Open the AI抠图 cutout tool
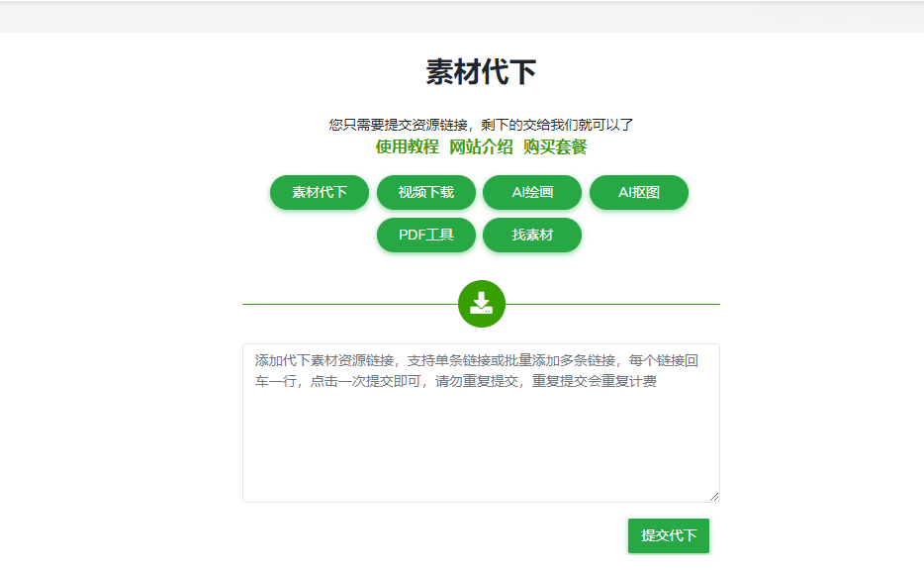This screenshot has width=924, height=573. [x=639, y=192]
